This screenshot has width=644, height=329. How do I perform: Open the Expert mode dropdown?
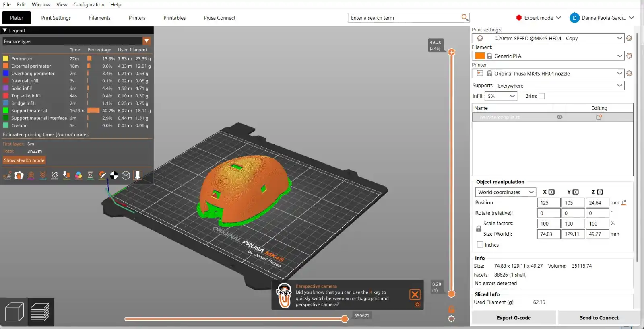pos(539,18)
